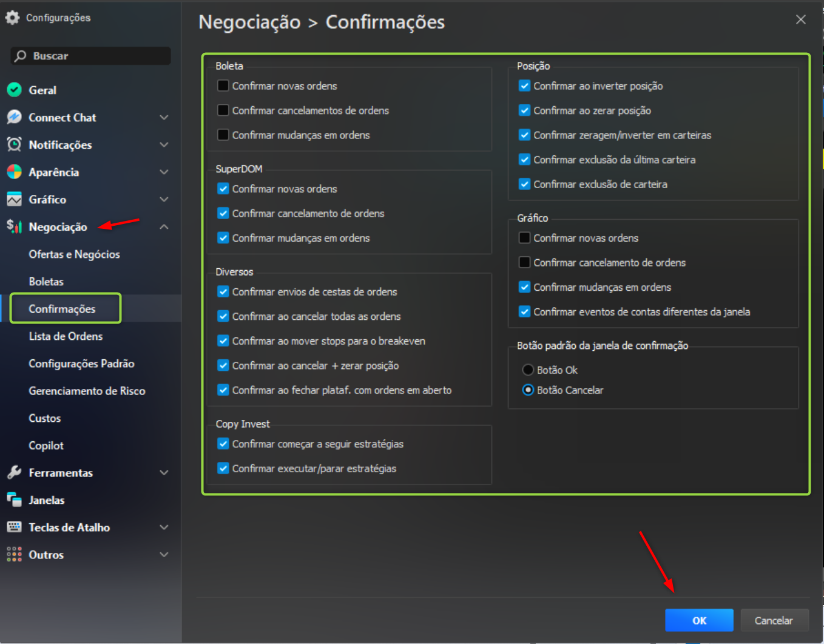Open Gerenciamento de Risco settings

click(87, 391)
